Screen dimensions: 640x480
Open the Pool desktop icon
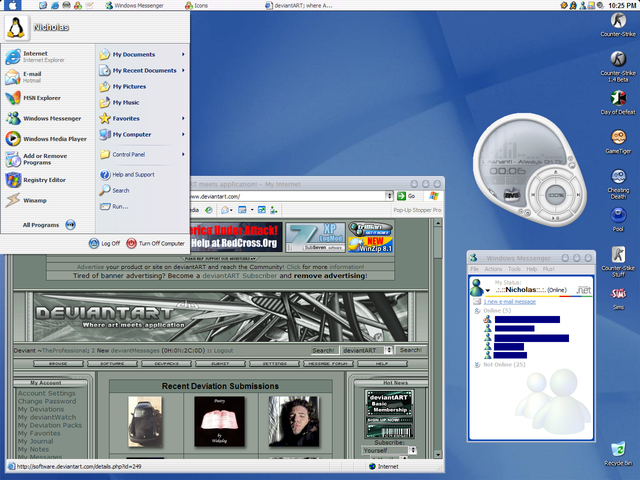click(618, 220)
